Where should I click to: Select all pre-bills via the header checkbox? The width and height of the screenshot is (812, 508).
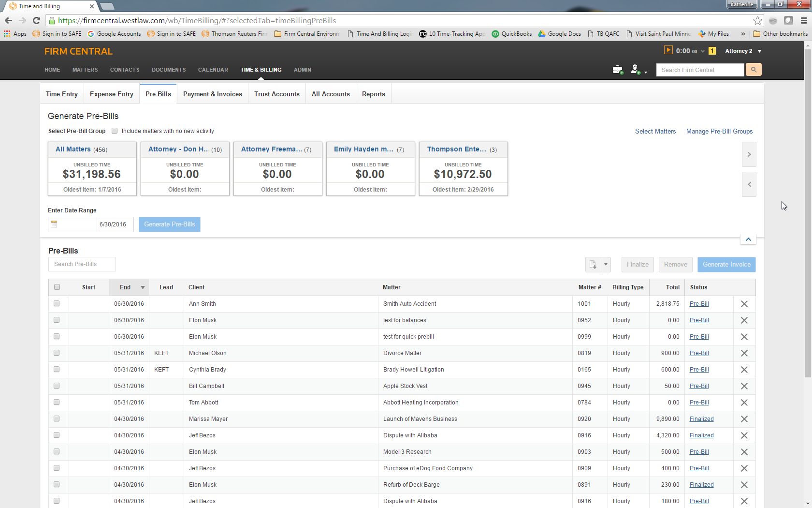(57, 287)
